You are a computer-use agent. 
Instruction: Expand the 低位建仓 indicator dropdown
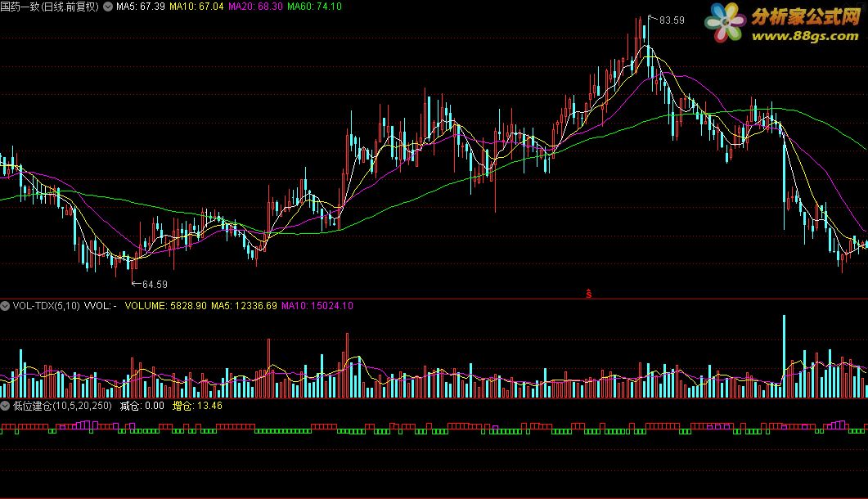point(5,406)
